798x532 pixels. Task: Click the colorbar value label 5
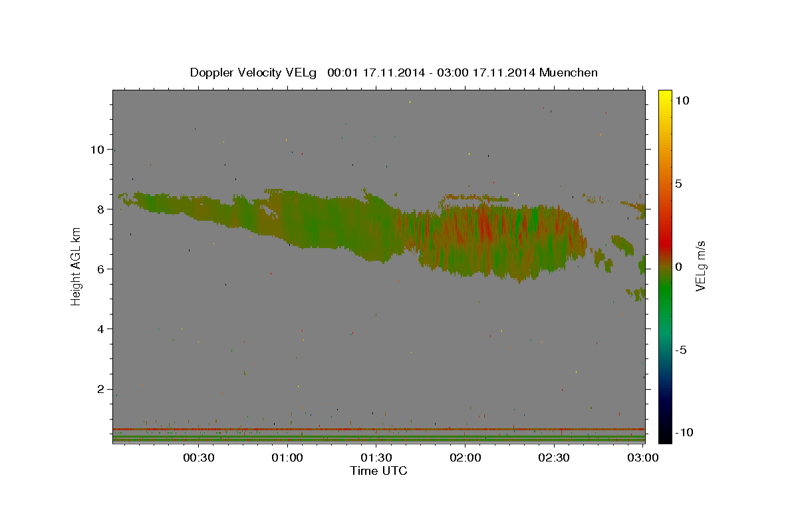(678, 183)
